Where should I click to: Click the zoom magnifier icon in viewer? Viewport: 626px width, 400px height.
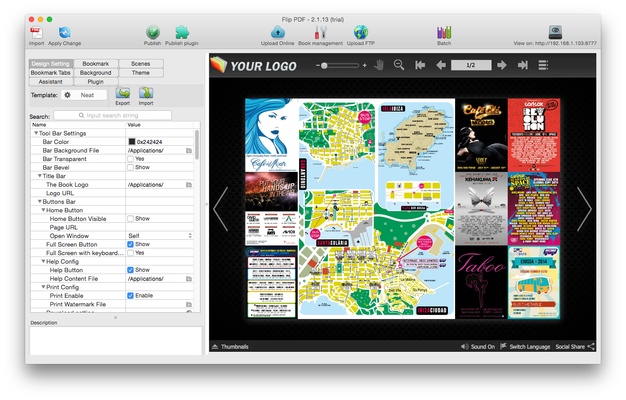[x=398, y=65]
